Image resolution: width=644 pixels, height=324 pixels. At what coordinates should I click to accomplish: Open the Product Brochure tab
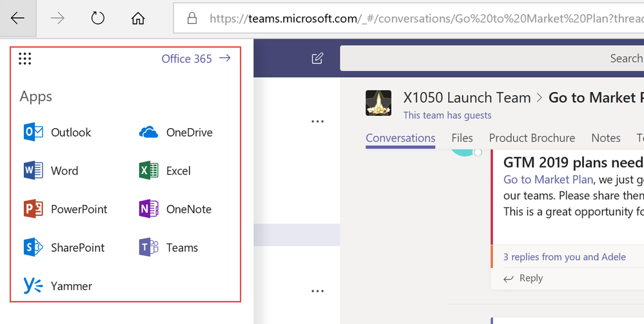532,138
